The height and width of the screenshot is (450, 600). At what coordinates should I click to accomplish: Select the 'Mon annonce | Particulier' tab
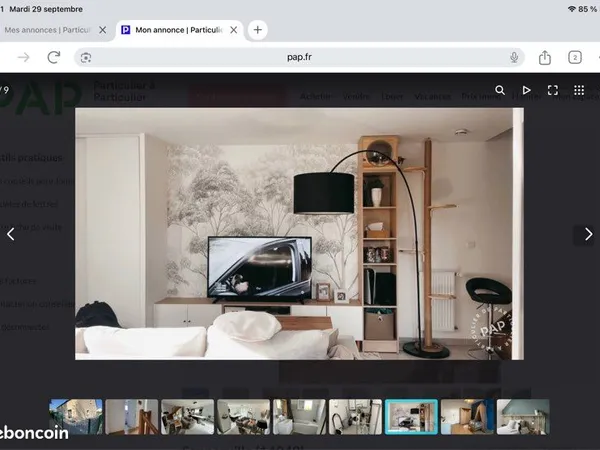178,30
